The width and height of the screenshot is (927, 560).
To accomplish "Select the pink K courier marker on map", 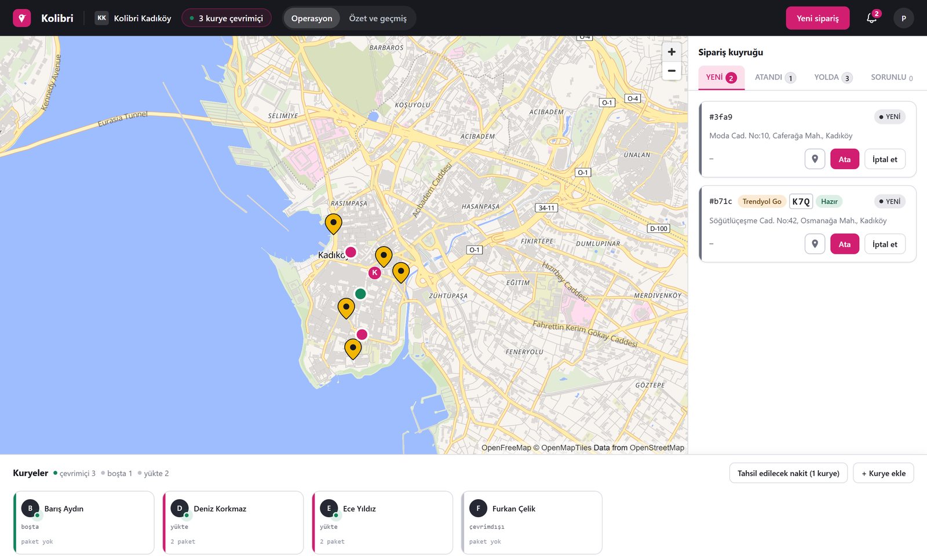I will (375, 272).
